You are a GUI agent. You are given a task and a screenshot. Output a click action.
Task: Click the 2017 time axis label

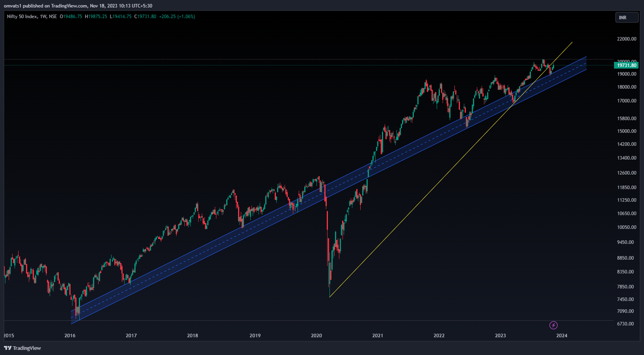pyautogui.click(x=131, y=336)
